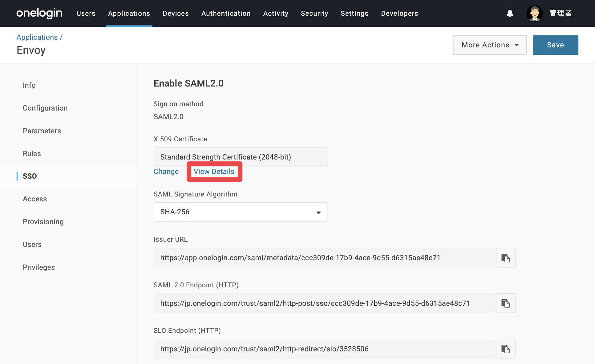This screenshot has height=364, width=595.
Task: Copy the SAML 2.0 Endpoint URL
Action: [505, 303]
